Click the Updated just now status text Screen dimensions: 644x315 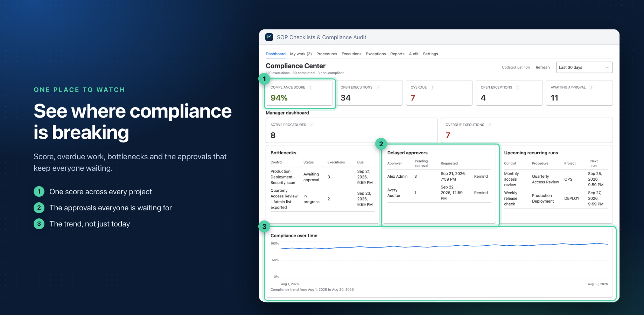click(x=516, y=68)
